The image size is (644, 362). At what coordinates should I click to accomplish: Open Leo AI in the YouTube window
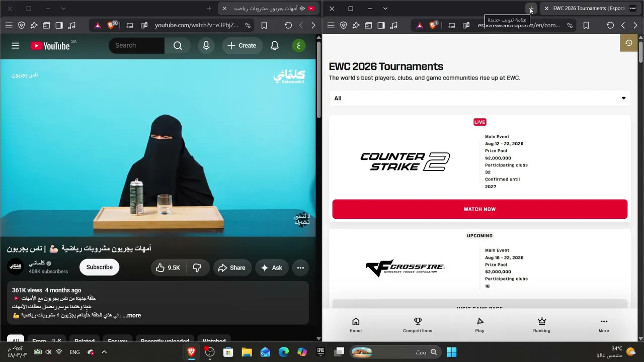tap(34, 25)
